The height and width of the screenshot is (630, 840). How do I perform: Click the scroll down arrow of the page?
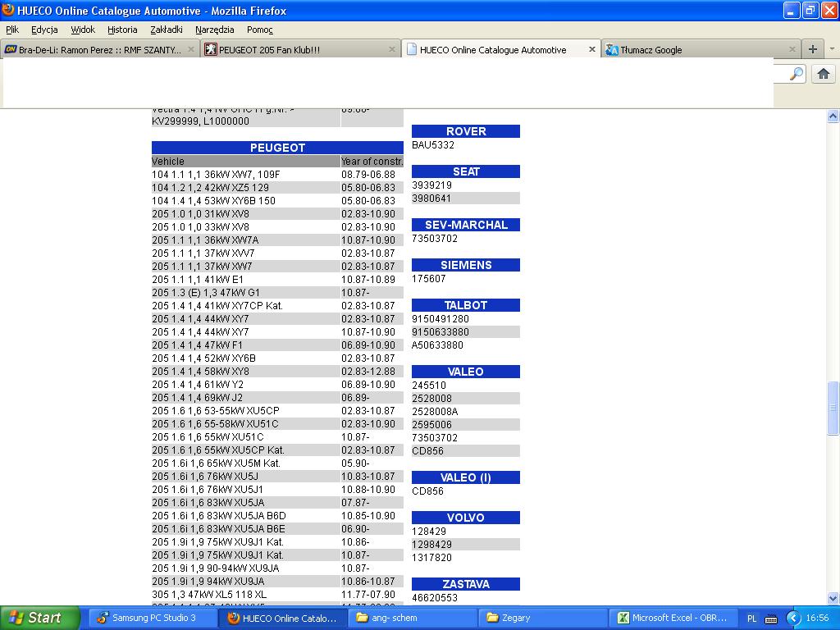click(833, 598)
